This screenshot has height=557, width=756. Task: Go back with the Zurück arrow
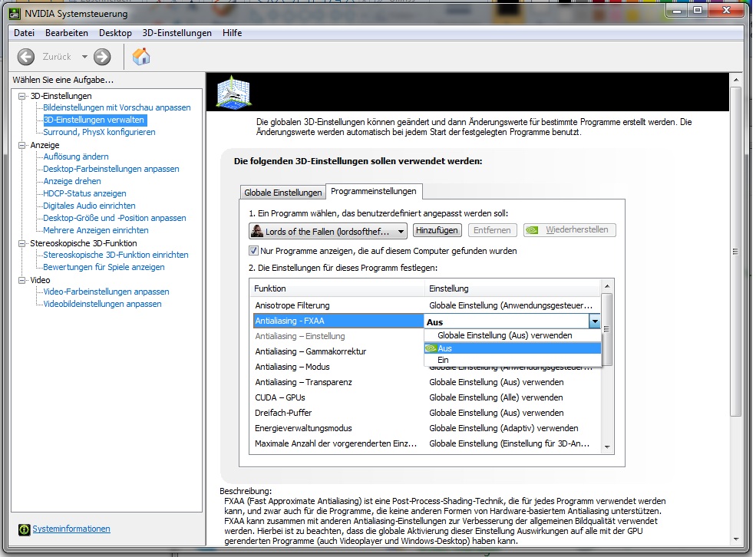[x=26, y=57]
